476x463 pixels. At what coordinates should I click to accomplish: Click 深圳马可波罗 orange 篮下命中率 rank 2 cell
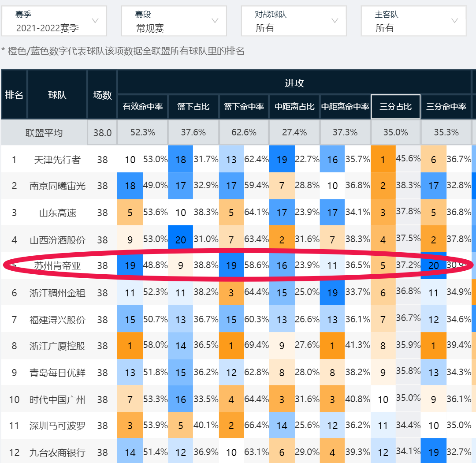(x=231, y=425)
